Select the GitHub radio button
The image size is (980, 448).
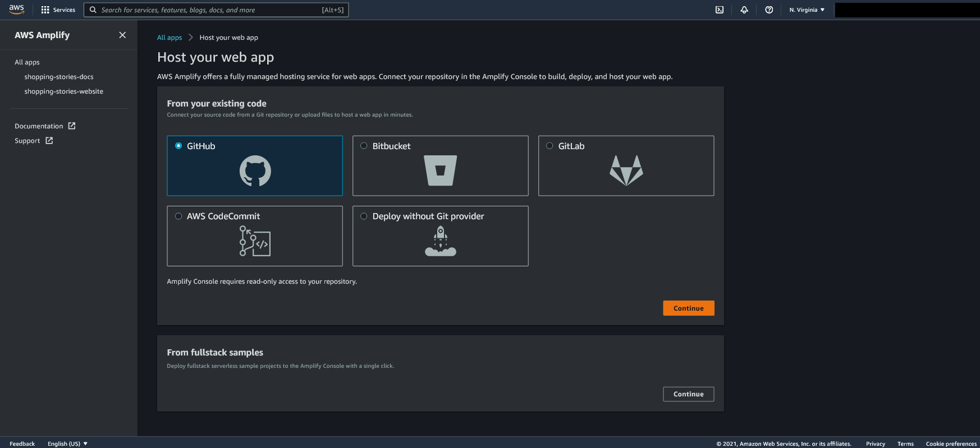[x=178, y=146]
